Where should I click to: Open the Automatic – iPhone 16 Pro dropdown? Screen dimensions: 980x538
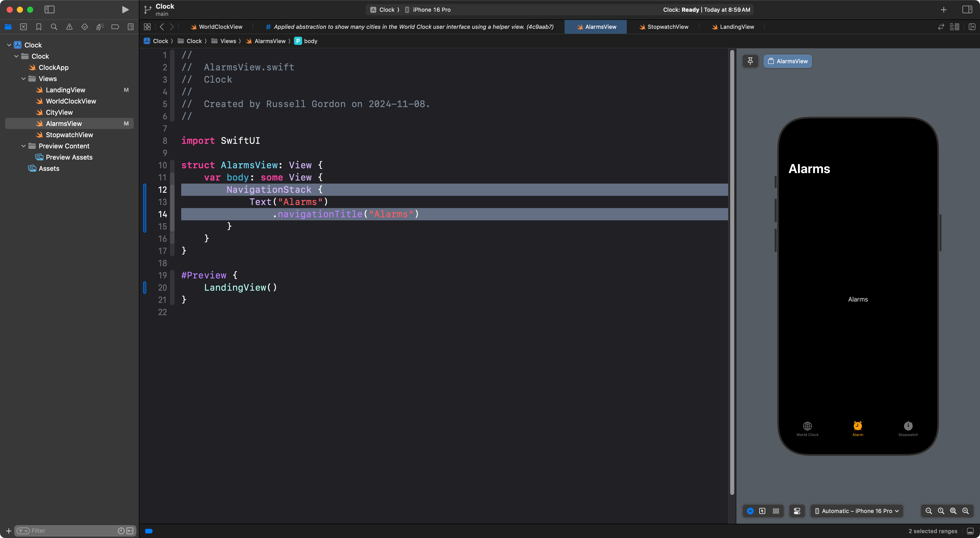coord(856,511)
